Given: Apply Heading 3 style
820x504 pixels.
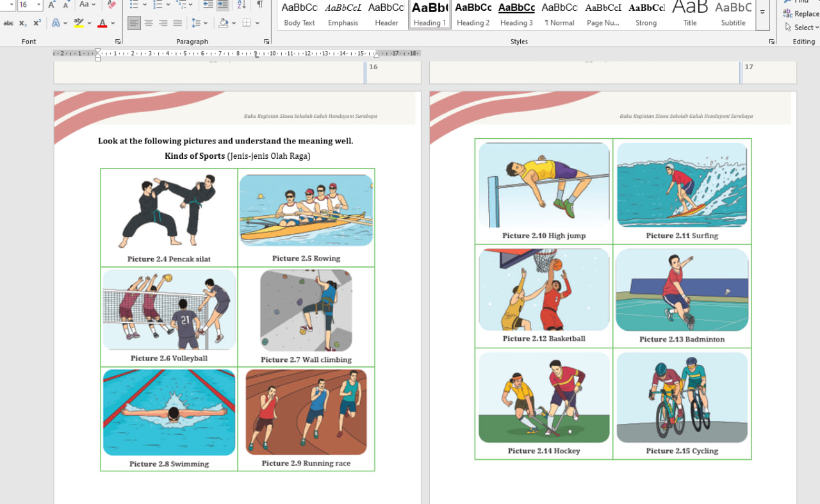Looking at the screenshot, I should point(516,14).
